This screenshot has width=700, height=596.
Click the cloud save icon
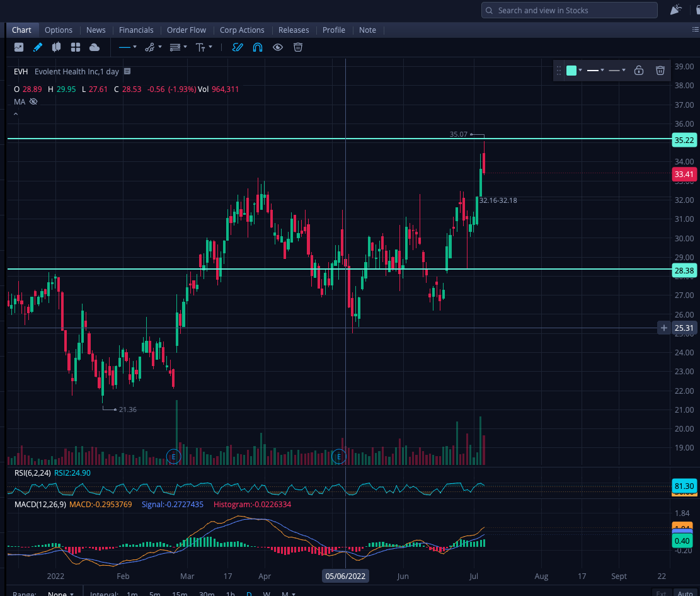tap(95, 47)
